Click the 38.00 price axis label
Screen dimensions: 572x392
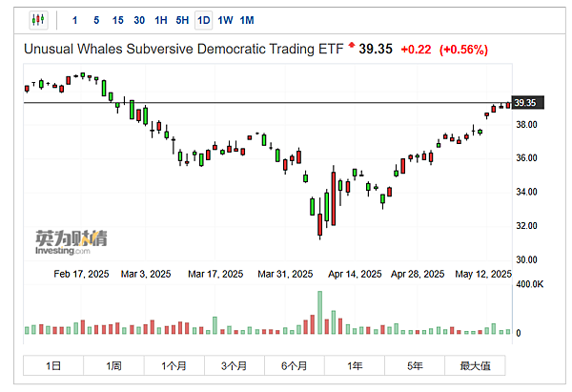pyautogui.click(x=526, y=125)
